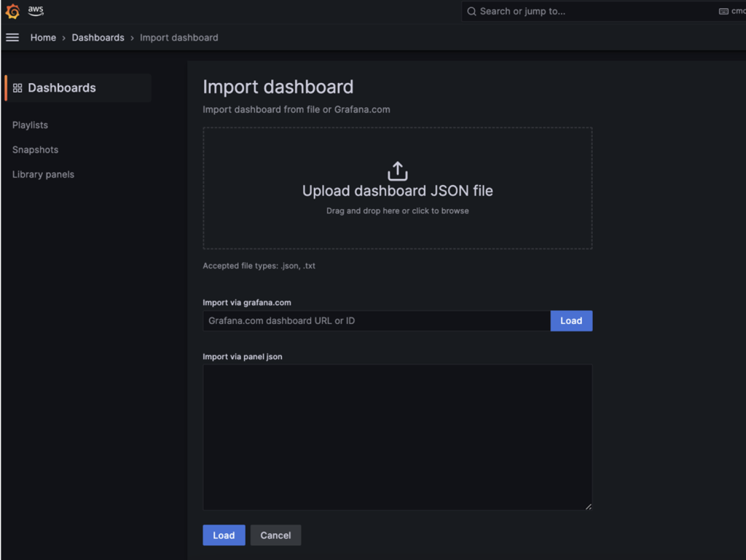Click the Import dashboard page heading

tap(278, 87)
